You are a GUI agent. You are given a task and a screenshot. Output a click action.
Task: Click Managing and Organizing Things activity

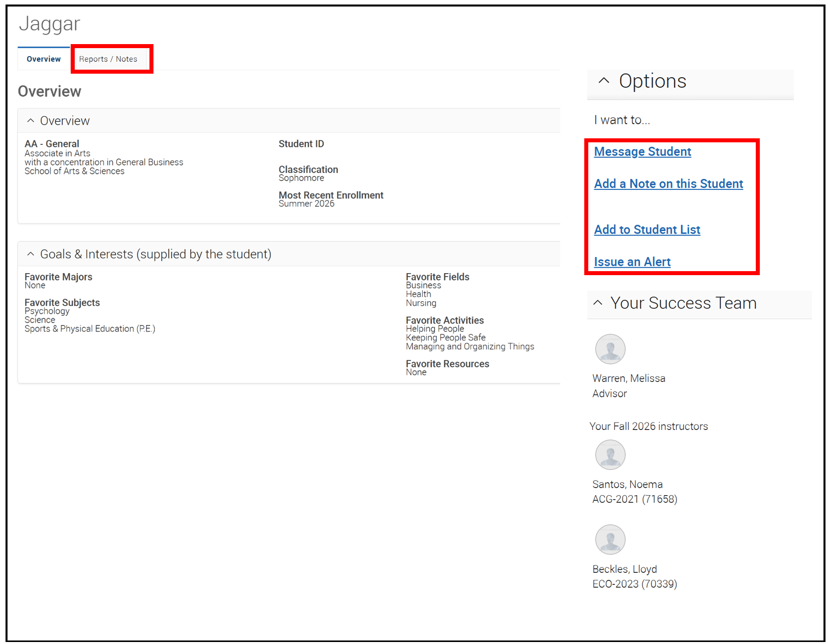pyautogui.click(x=470, y=347)
